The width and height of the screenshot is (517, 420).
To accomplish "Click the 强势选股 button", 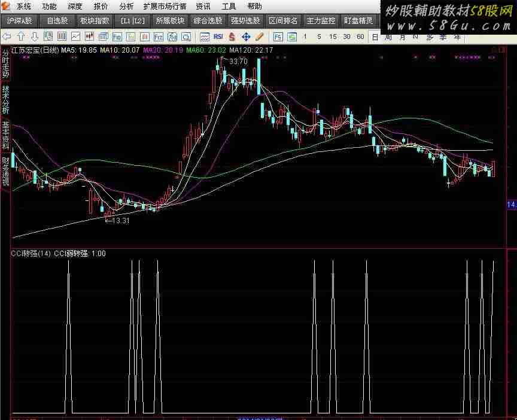I will tap(245, 21).
